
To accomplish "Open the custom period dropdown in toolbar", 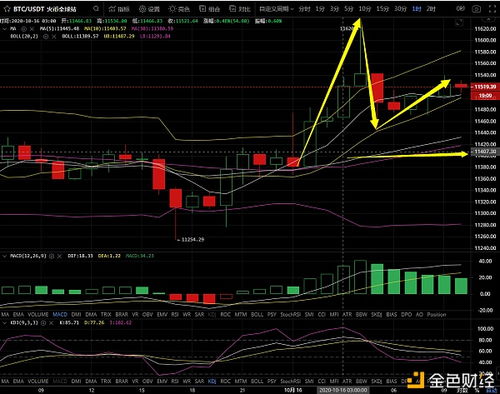I will [x=276, y=9].
